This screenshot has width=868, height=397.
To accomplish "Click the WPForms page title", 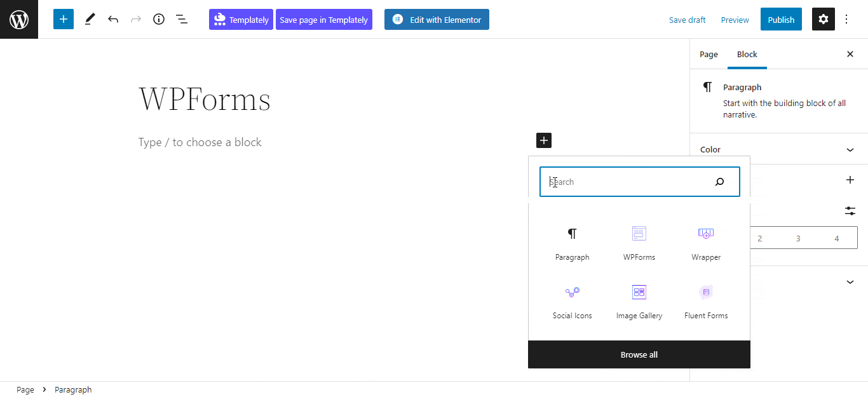I will click(205, 99).
